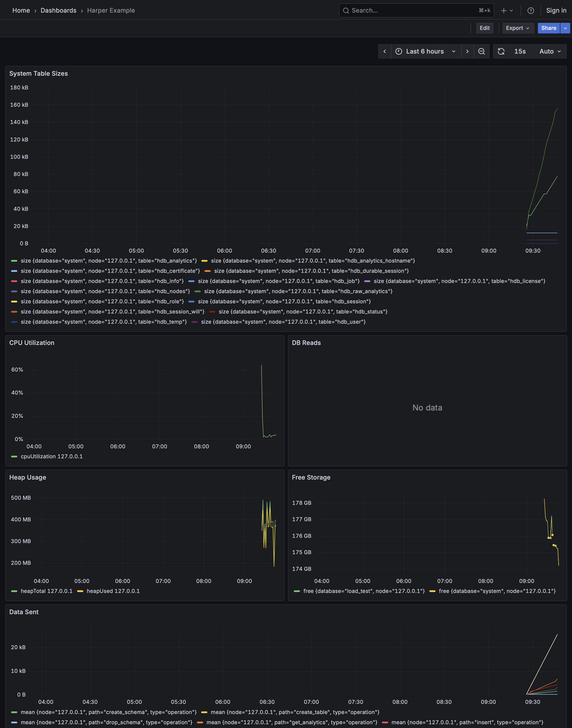572x728 pixels.
Task: Open the Auto refresh interval dropdown
Action: (x=551, y=51)
